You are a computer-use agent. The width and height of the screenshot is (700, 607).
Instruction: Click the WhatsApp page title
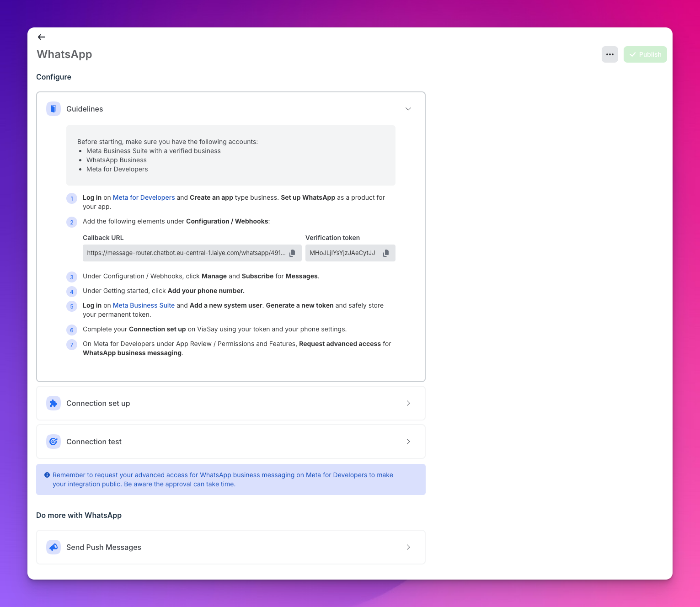(64, 54)
